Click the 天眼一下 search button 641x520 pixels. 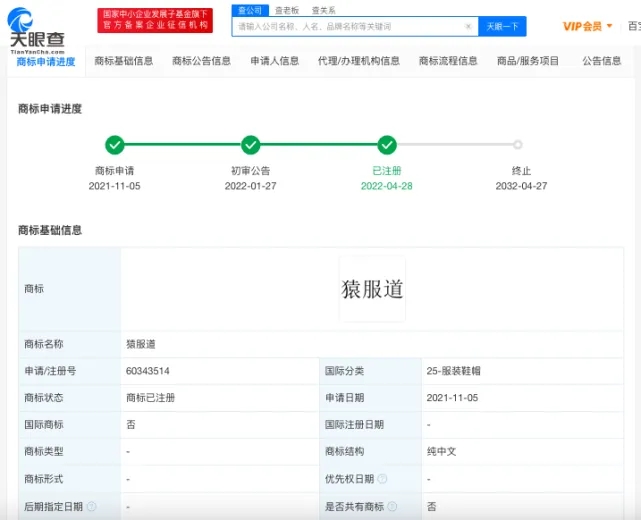(x=502, y=27)
